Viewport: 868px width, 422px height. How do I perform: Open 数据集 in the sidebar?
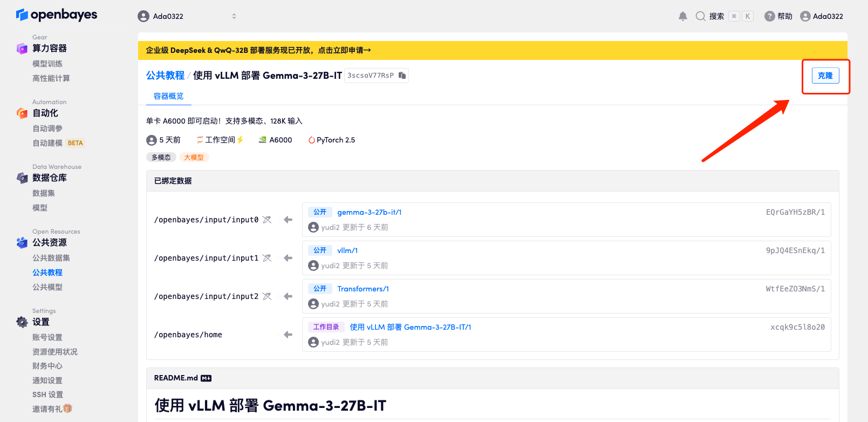[44, 193]
